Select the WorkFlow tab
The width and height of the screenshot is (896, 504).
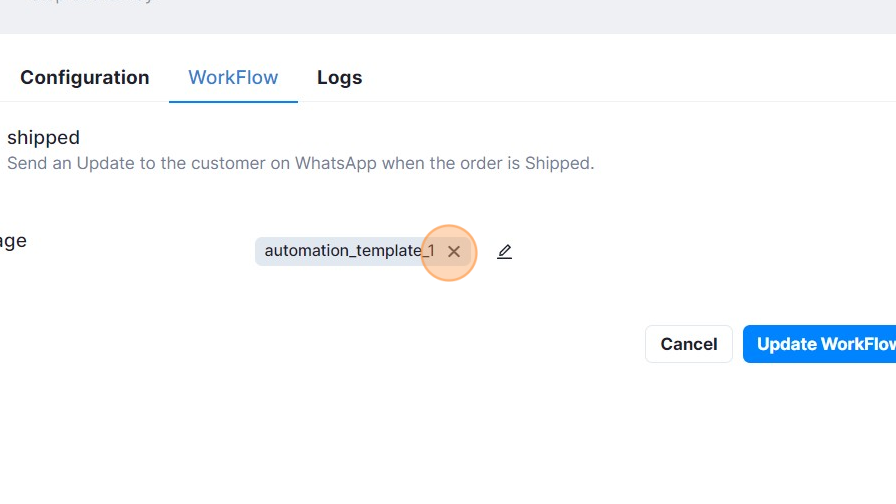tap(233, 78)
